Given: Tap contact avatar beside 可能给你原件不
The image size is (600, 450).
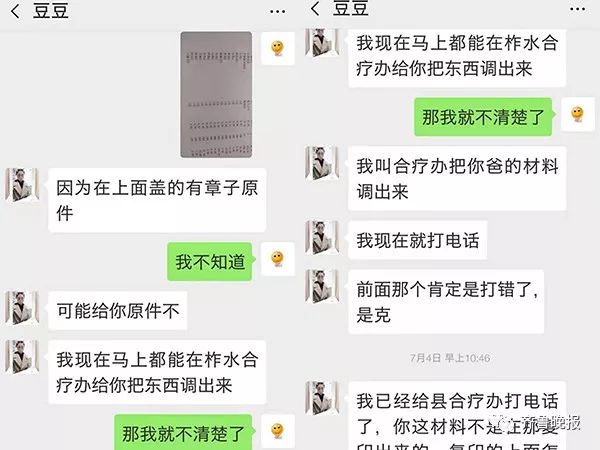Looking at the screenshot, I should (x=22, y=308).
